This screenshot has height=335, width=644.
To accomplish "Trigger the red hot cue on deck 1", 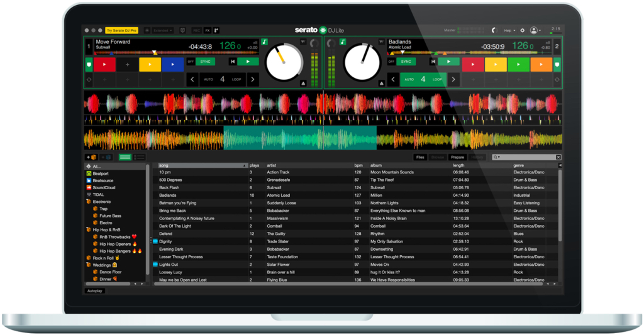I will (x=104, y=65).
